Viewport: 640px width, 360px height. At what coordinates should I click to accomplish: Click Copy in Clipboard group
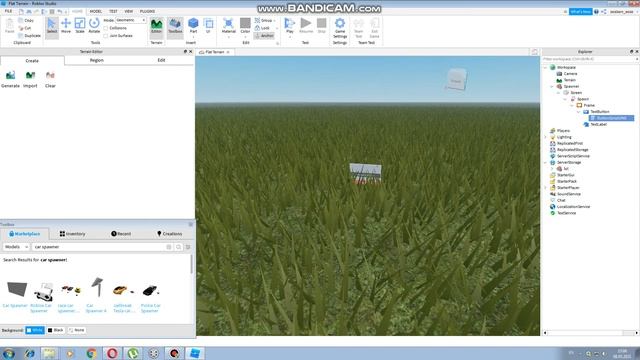26,20
